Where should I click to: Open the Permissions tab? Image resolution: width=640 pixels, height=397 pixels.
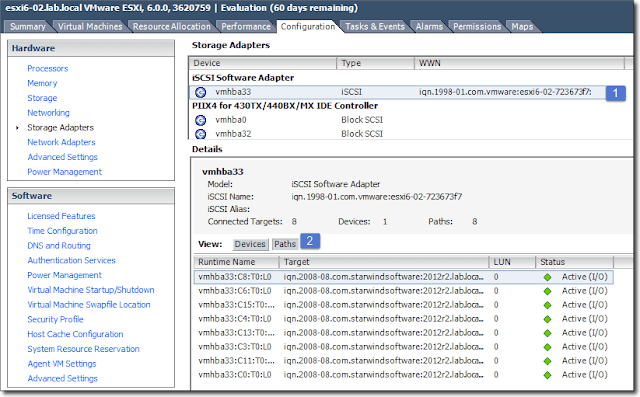(x=477, y=27)
